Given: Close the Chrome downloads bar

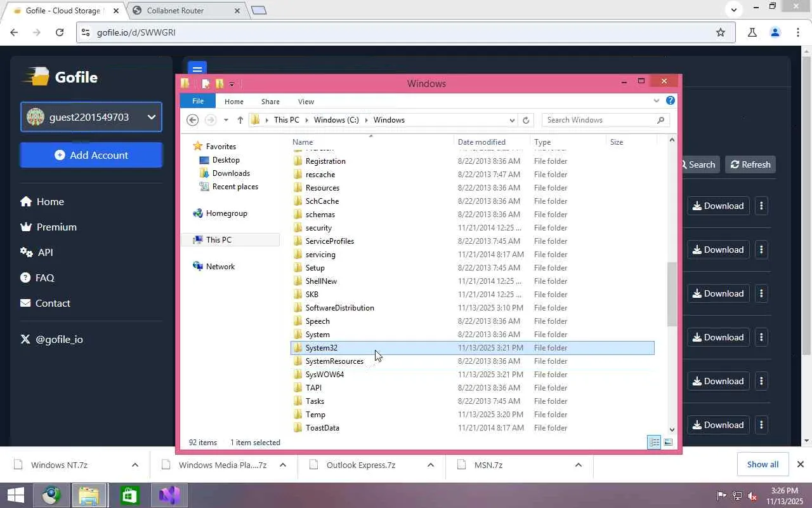Looking at the screenshot, I should (x=801, y=465).
